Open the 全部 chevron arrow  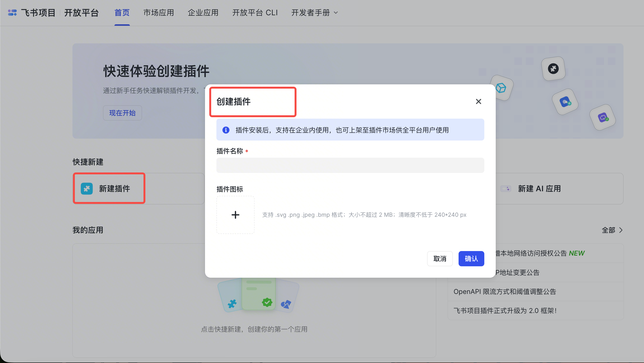(x=621, y=230)
